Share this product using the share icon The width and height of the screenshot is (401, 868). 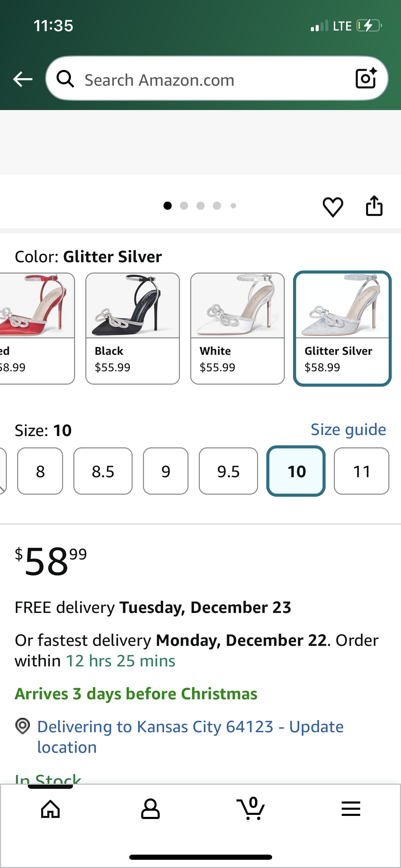pyautogui.click(x=374, y=206)
